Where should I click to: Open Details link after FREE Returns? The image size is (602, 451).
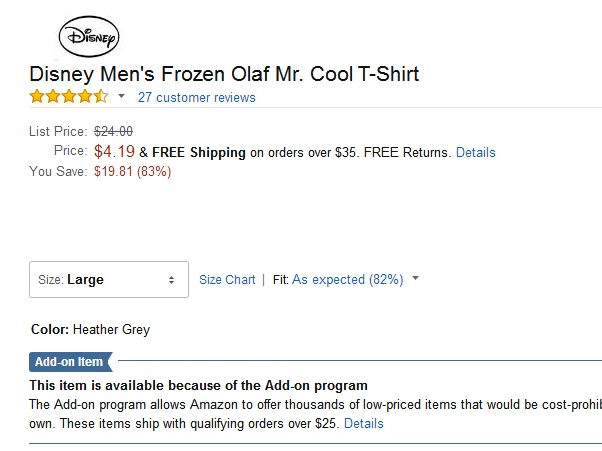coord(476,152)
